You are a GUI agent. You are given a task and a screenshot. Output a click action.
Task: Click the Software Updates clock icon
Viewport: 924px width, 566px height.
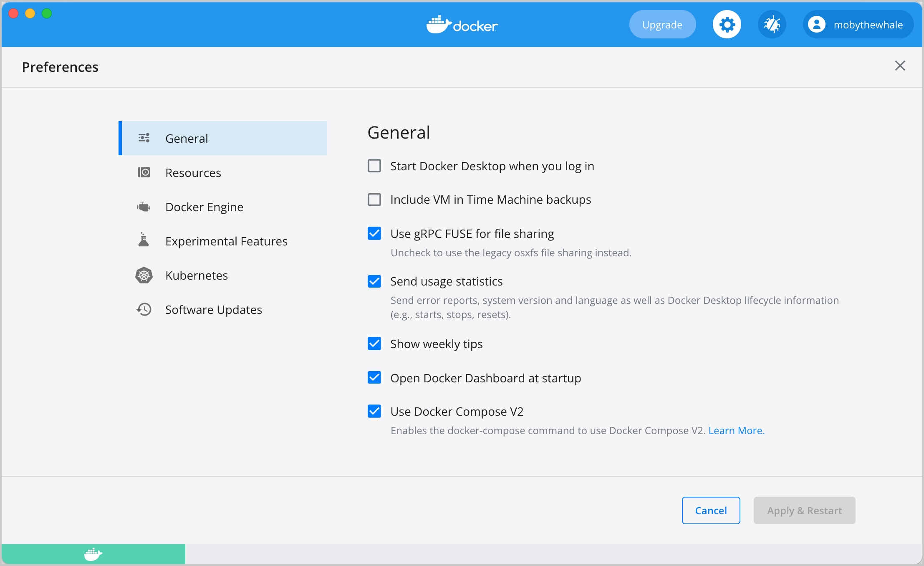[x=144, y=309]
